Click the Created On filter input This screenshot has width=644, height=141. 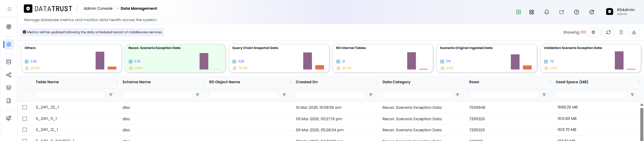[x=330, y=95]
